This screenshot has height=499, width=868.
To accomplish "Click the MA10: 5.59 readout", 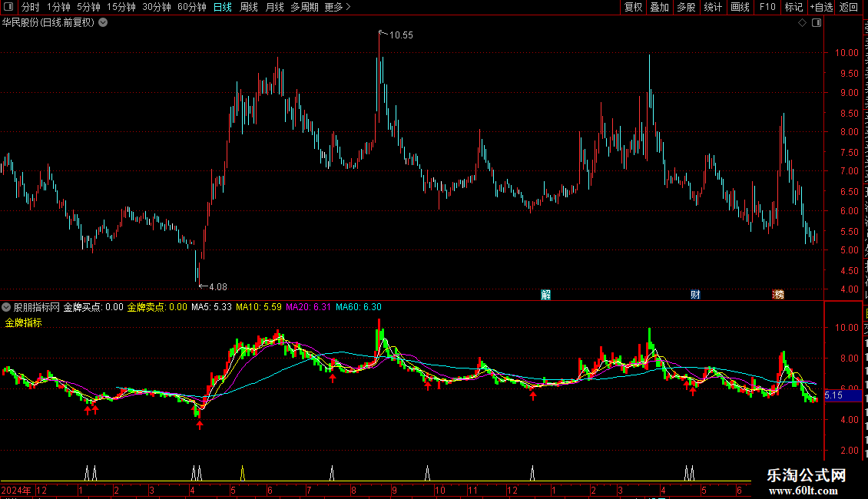I will 259,307.
